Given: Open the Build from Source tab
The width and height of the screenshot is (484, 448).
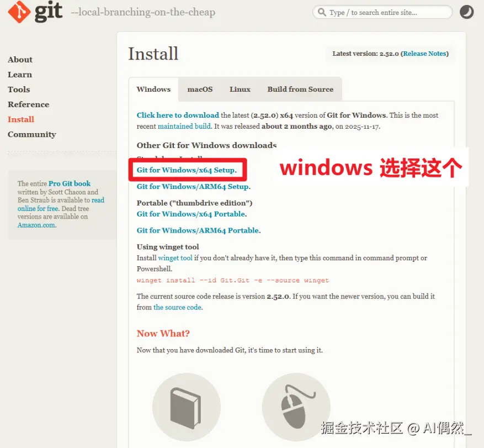Looking at the screenshot, I should click(300, 89).
